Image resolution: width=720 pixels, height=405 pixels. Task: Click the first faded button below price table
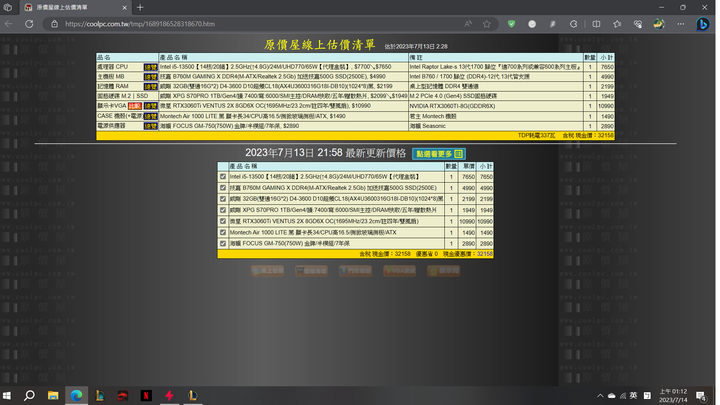pos(267,271)
